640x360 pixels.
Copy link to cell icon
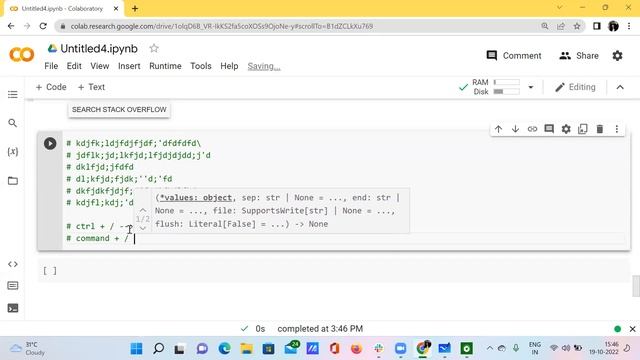coord(532,129)
